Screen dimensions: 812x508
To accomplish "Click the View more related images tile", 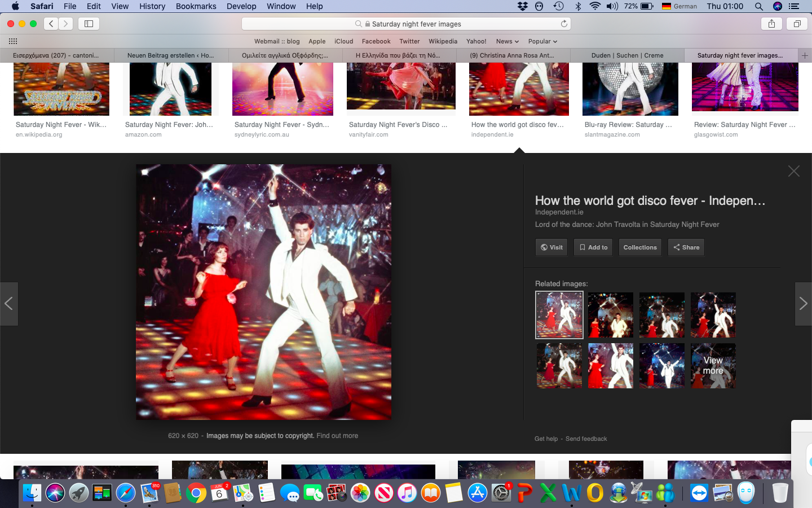I will tap(713, 365).
